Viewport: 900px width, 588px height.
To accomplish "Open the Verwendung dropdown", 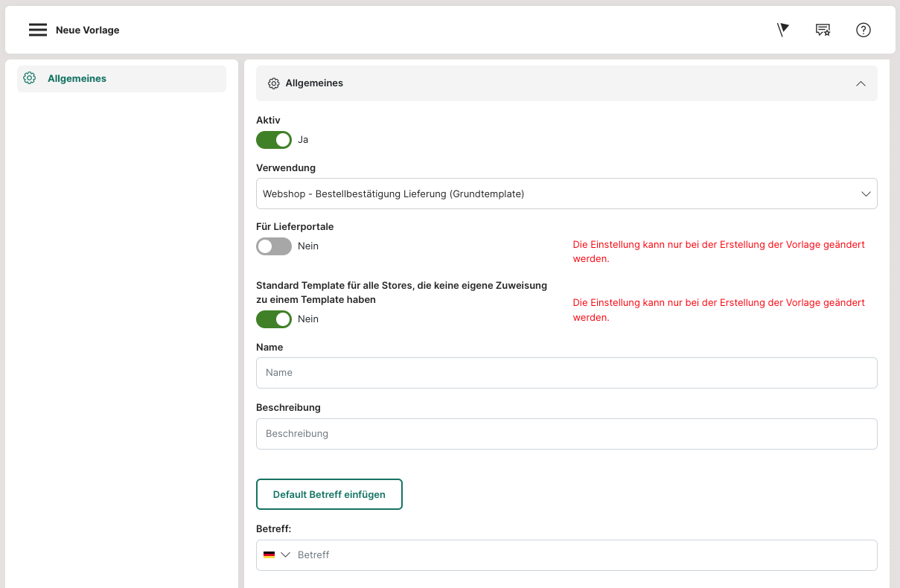I will click(x=566, y=194).
